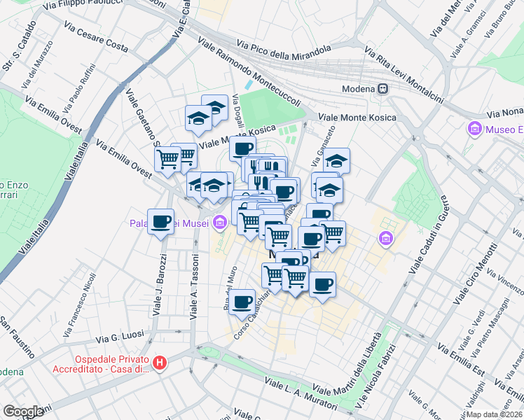Open the cafe marker on Viale Monte Kosica
Screen dimensions: 524x420
click(242, 149)
